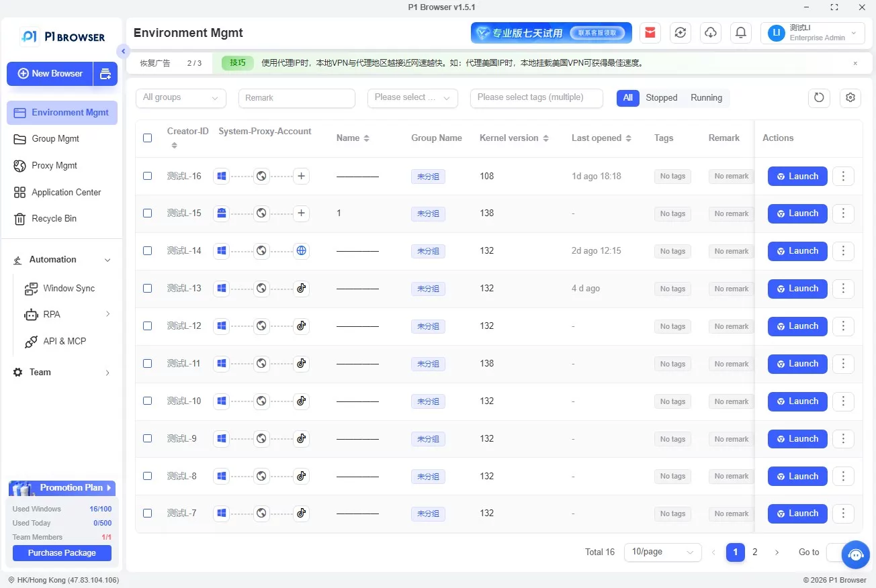Viewport: 876px width, 588px height.
Task: Collapse the sidebar using the arrow handle
Action: pyautogui.click(x=122, y=51)
